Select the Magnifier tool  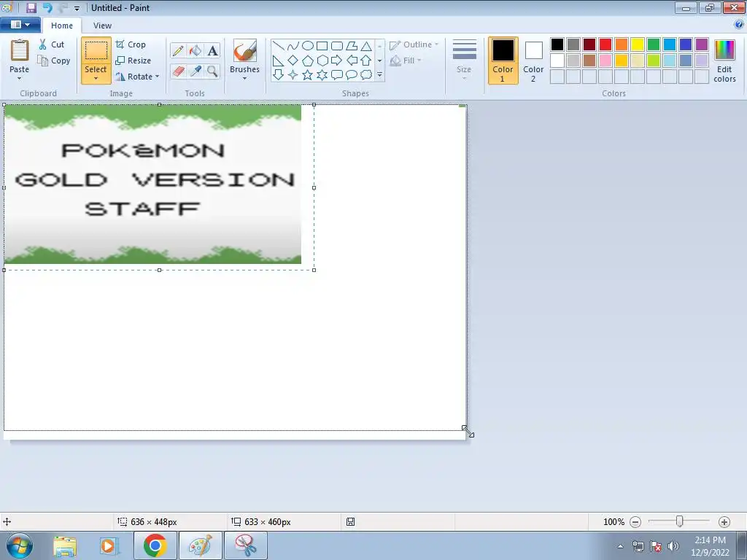pos(212,71)
